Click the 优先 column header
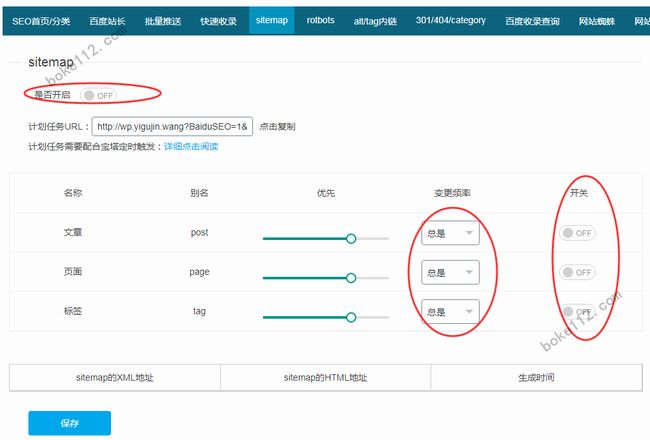Screen dimensions: 650x440 [x=326, y=193]
